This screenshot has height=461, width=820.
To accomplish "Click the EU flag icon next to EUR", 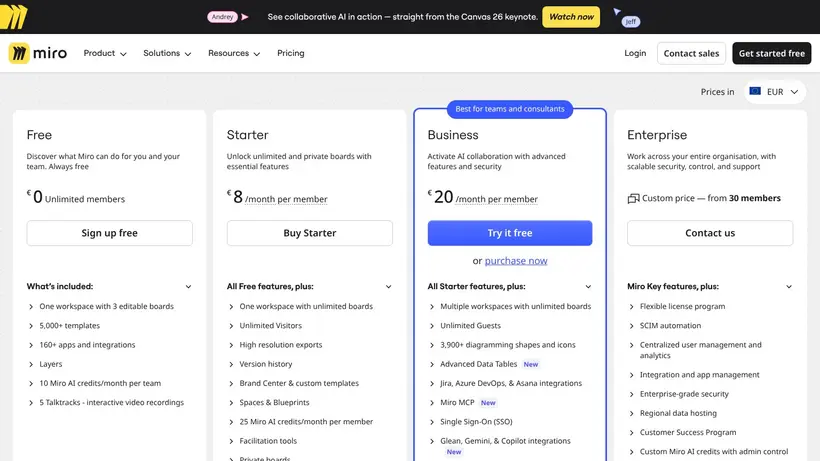I will pyautogui.click(x=755, y=91).
